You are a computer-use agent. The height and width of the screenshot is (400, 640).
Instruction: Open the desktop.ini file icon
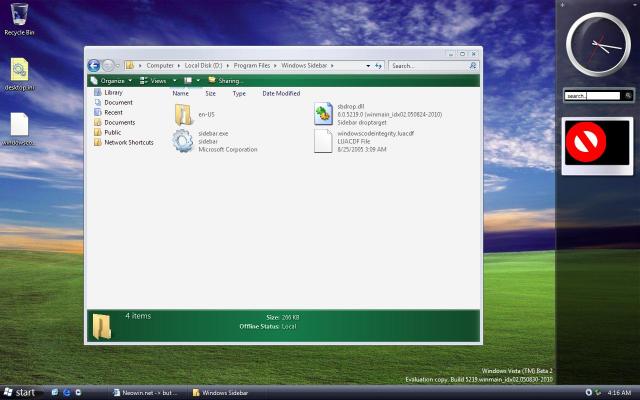(x=19, y=69)
